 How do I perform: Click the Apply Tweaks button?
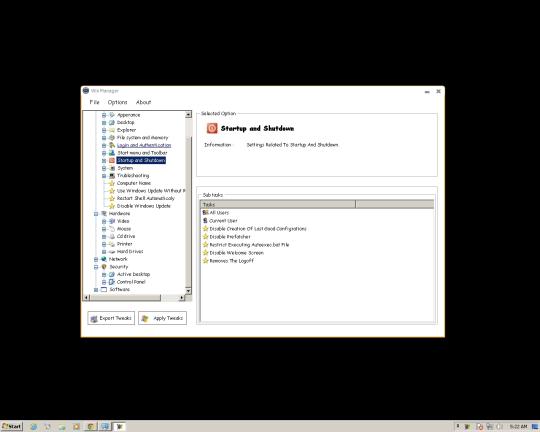click(x=163, y=318)
